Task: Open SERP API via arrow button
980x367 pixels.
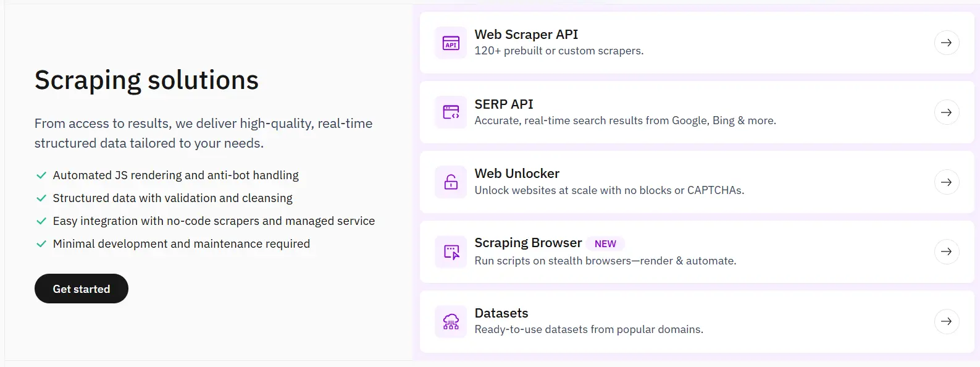Action: click(946, 112)
